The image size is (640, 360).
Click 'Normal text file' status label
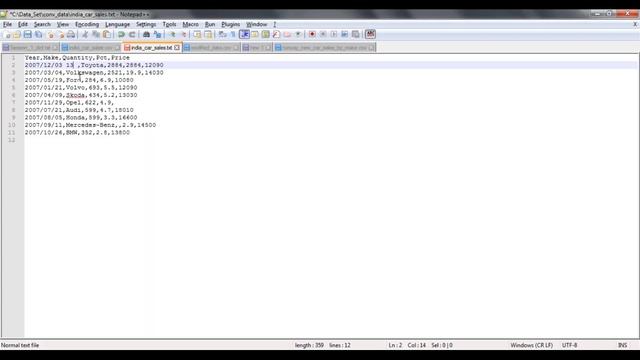pos(20,345)
